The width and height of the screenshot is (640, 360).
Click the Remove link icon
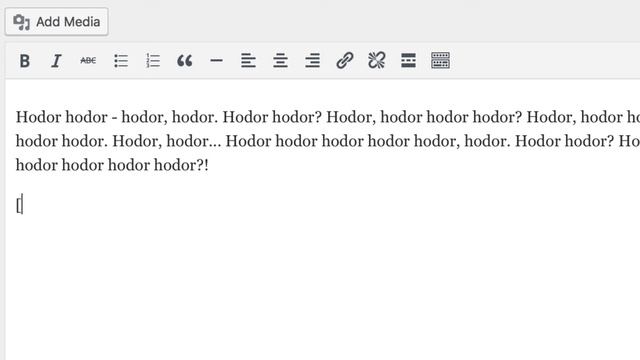[x=376, y=61]
